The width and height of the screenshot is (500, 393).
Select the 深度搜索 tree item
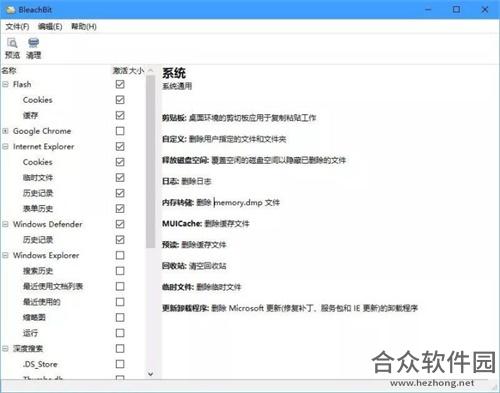28,349
